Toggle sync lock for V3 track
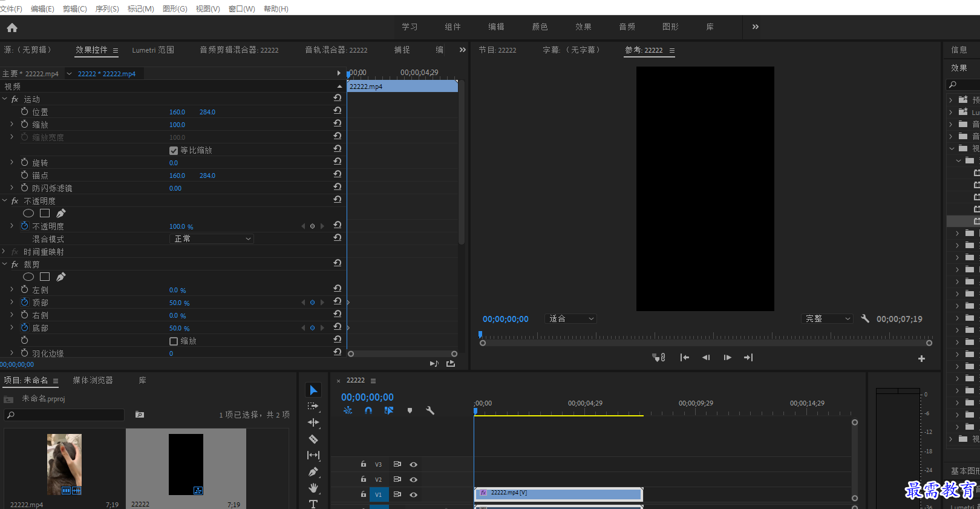980x509 pixels. tap(397, 464)
